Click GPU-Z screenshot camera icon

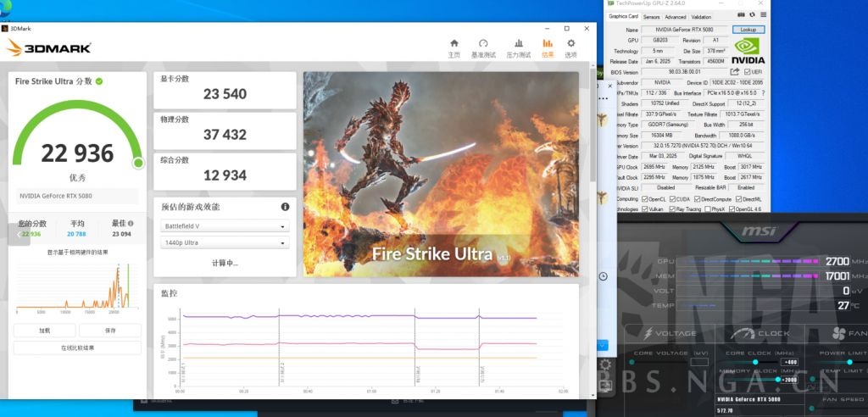click(740, 16)
